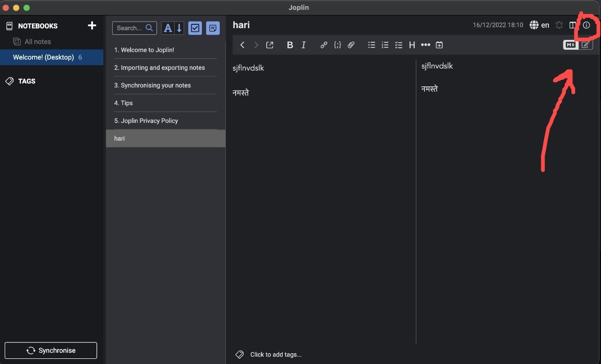Select the "hari" note in the list
This screenshot has width=601, height=364.
[x=166, y=138]
